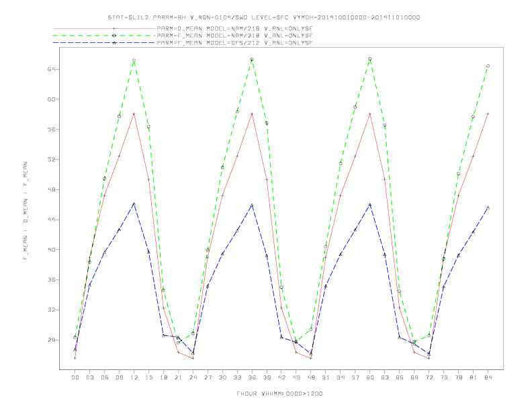Click the 36 tick label on the y-axis
Viewport: 532px width, 411px height.
51,280
